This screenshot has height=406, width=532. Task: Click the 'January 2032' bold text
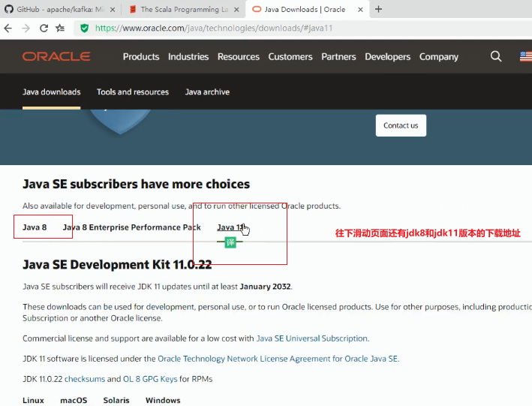pos(266,287)
